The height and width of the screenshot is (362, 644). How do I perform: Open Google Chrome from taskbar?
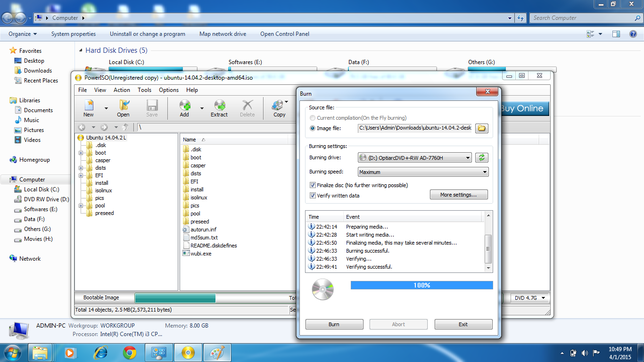tap(130, 353)
